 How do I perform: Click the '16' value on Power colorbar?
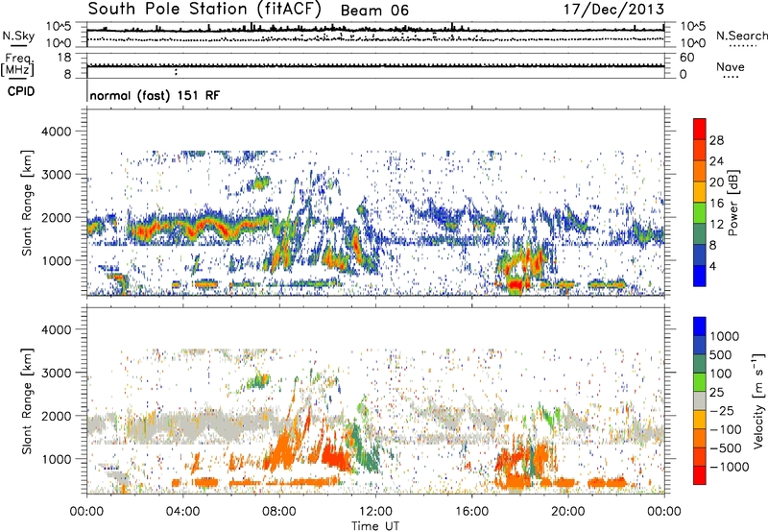tap(716, 204)
